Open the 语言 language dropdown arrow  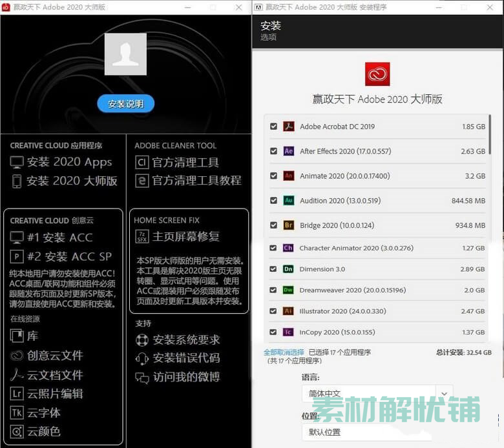[x=444, y=394]
